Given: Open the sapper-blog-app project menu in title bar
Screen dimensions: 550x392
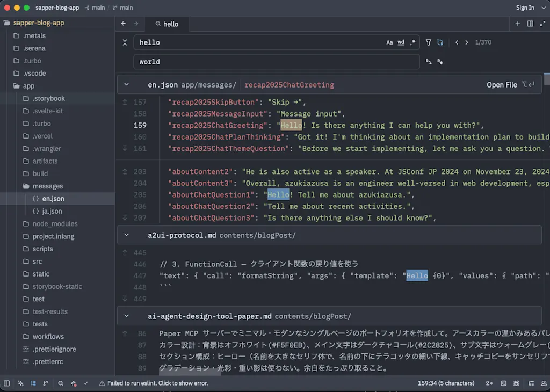Looking at the screenshot, I should click(57, 8).
